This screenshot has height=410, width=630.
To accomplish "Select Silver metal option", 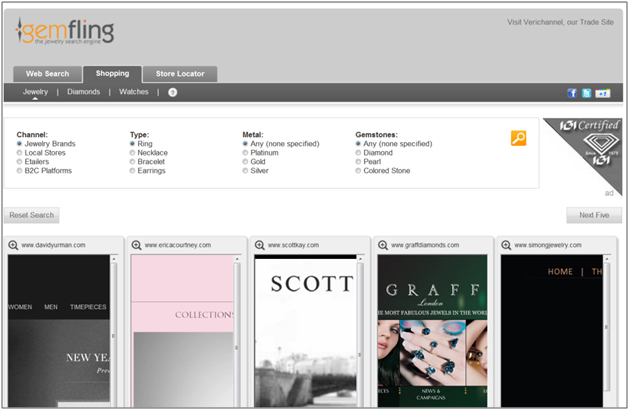I will pyautogui.click(x=245, y=171).
